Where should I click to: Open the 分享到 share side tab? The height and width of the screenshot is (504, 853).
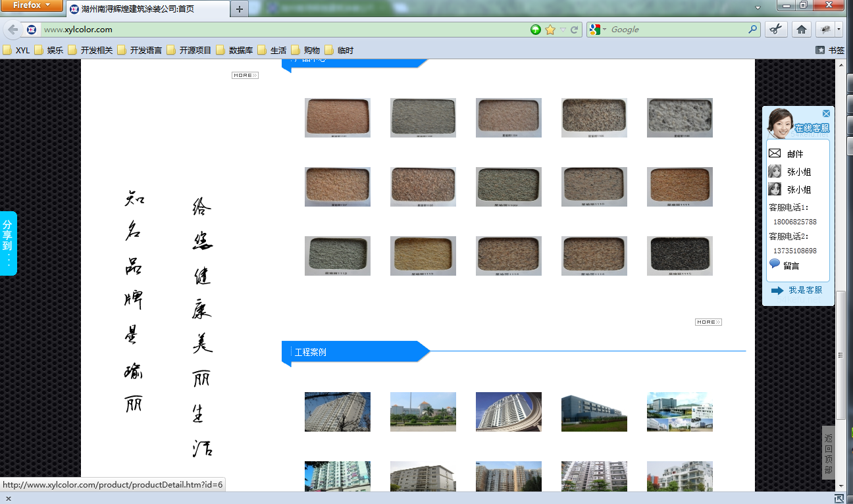tap(8, 243)
